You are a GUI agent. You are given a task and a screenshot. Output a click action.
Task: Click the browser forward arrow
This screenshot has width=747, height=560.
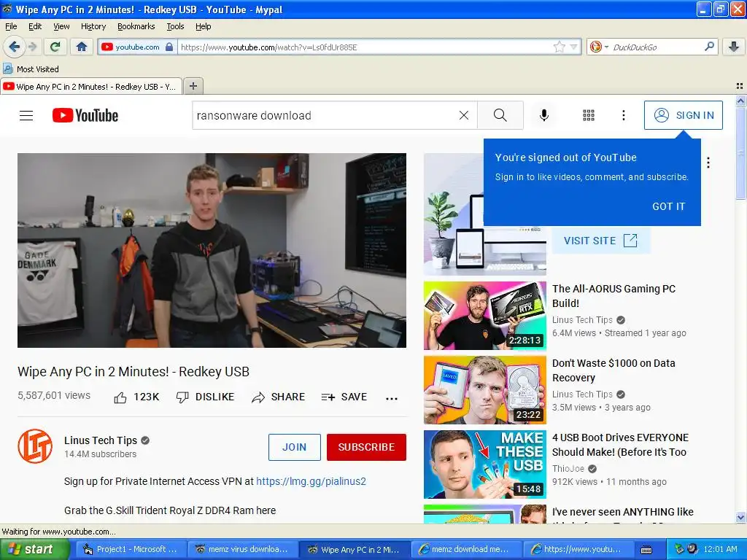[32, 47]
